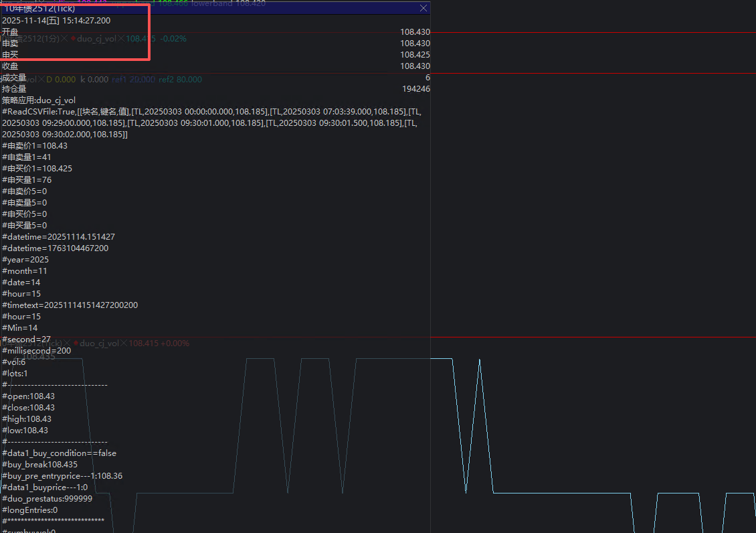
Task: Click the 108.415 +0.00% Tick chart price label
Action: [x=159, y=343]
